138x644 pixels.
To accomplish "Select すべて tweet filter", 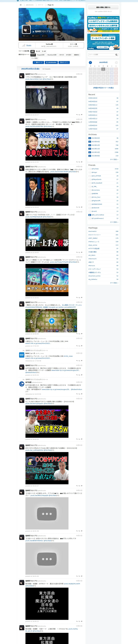I will tap(33, 55).
